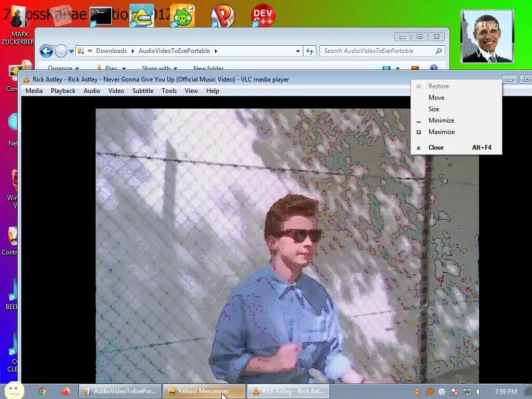Screen dimensions: 532x399
Task: Click the Explorer Back arrow button
Action: pyautogui.click(x=46, y=51)
